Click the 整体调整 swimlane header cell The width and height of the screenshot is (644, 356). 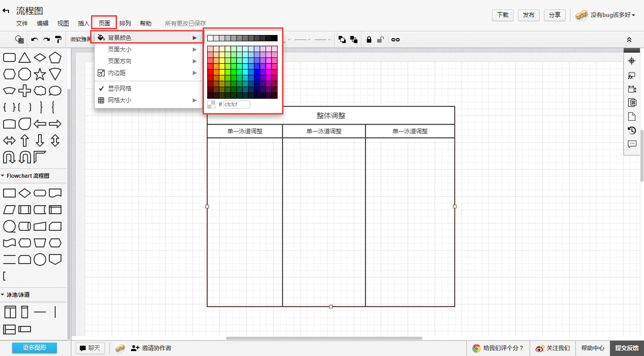tap(331, 115)
